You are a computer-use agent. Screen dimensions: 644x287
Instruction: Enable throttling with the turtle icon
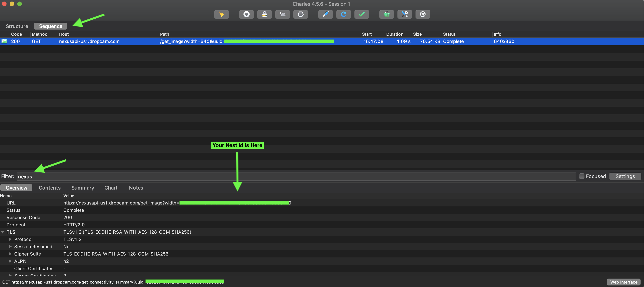pos(282,14)
